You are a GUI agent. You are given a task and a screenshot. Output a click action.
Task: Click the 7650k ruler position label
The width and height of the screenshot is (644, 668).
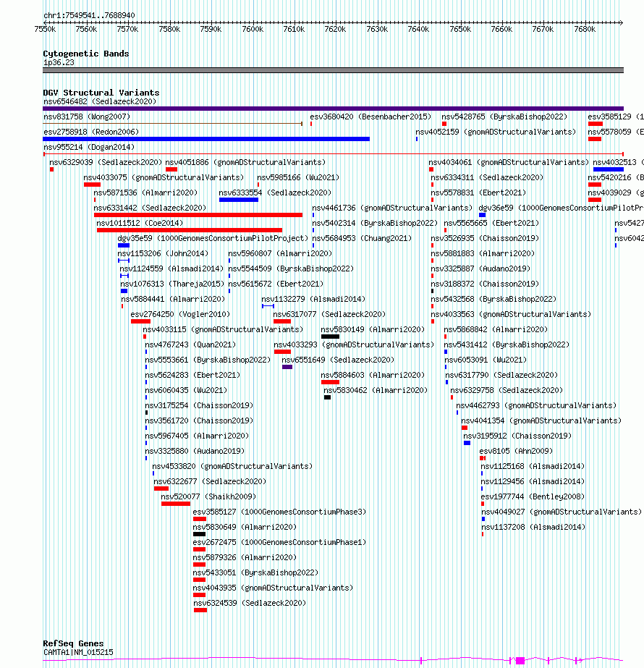[460, 30]
